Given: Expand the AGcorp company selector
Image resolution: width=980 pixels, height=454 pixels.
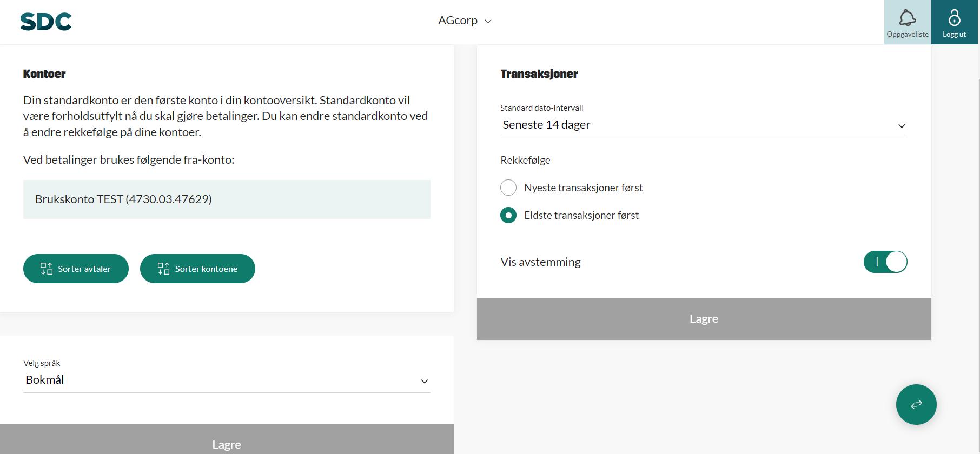Looking at the screenshot, I should click(x=465, y=21).
